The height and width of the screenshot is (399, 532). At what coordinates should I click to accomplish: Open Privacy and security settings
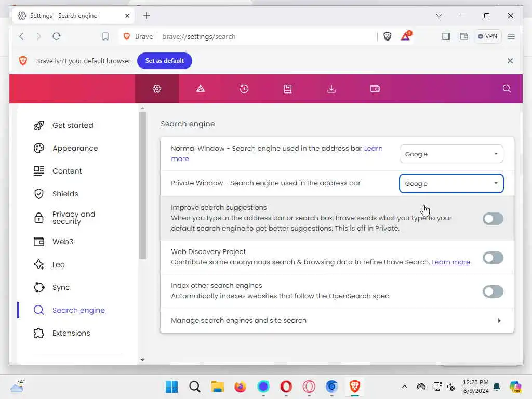74,218
